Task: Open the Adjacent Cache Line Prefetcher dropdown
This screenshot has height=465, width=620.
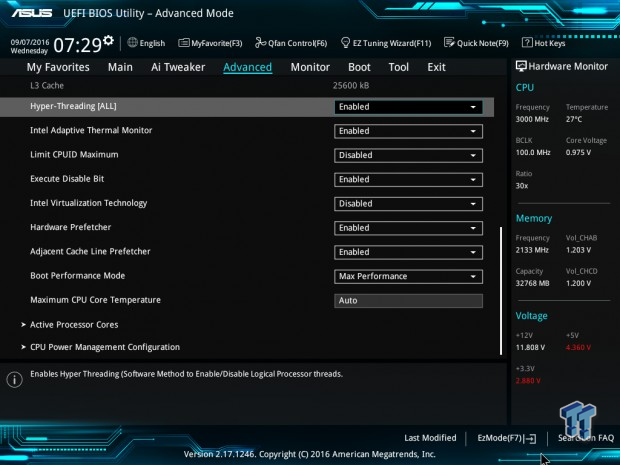Action: (408, 252)
